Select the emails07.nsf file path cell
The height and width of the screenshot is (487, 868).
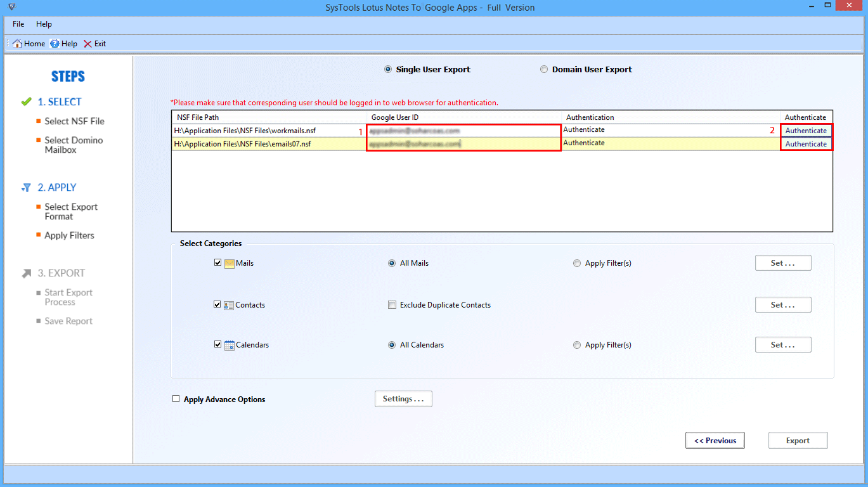coord(269,144)
